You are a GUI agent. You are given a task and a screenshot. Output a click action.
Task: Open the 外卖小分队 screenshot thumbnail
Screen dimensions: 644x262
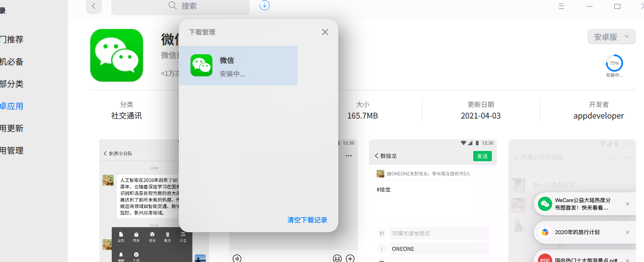click(572, 201)
